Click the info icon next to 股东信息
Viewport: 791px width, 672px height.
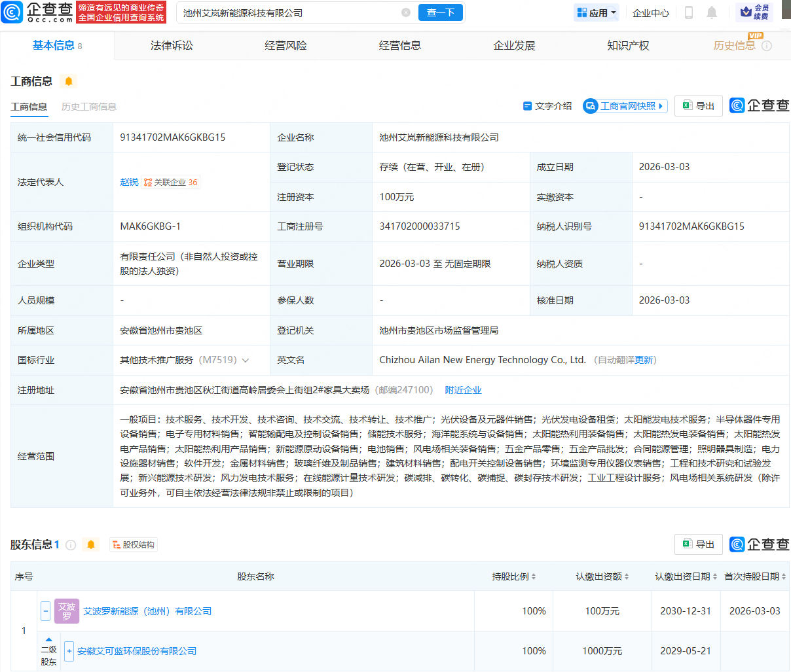coord(71,545)
